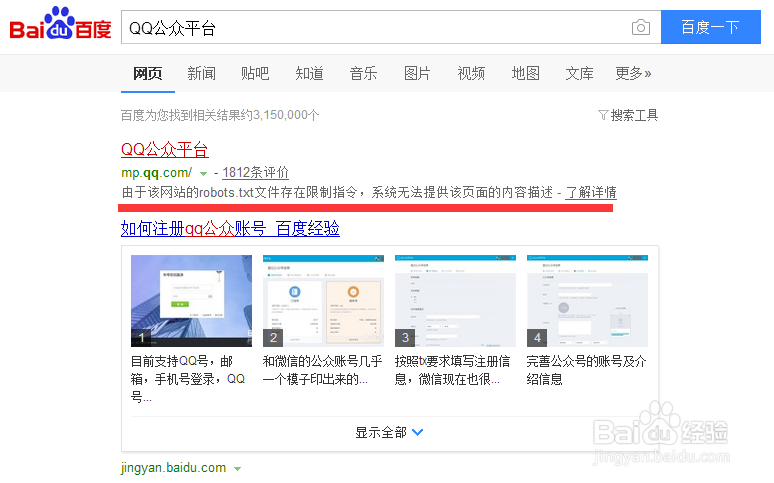Expand 显示全部 to show all steps
This screenshot has height=483, width=774.
[389, 433]
